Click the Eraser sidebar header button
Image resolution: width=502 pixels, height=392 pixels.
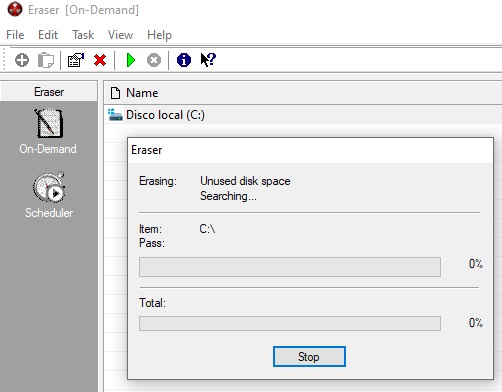pos(49,92)
